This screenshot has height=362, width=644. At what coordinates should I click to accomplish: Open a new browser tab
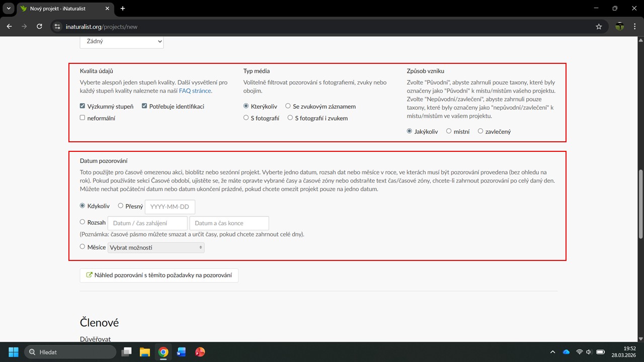tap(123, 9)
